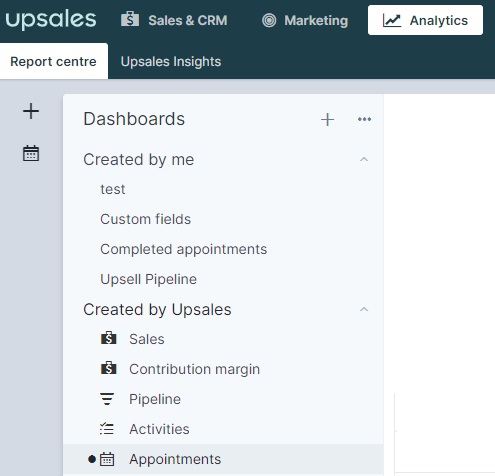Open the Completed appointments dashboard

point(184,249)
